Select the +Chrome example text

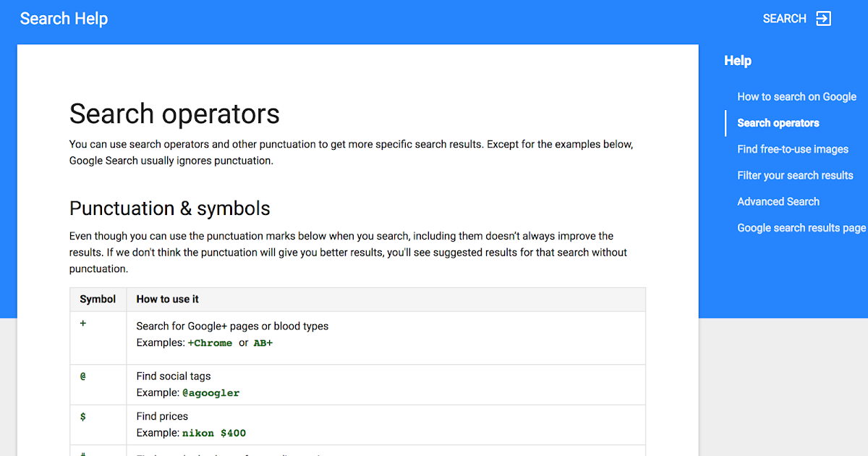point(210,342)
